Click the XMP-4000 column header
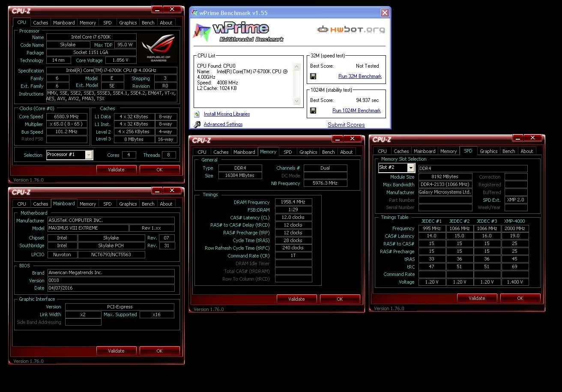Viewport: 562px width, 392px height. (x=514, y=221)
